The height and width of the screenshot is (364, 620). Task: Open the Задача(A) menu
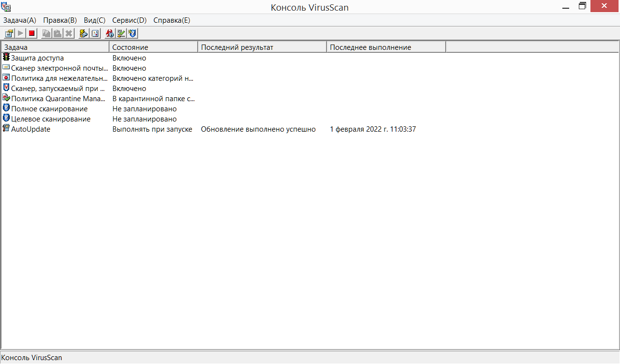click(x=20, y=20)
